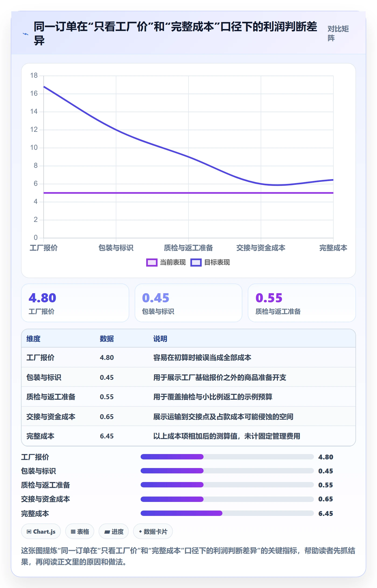Click the 数据 column header
Screen dimensions: 377x588
107,339
